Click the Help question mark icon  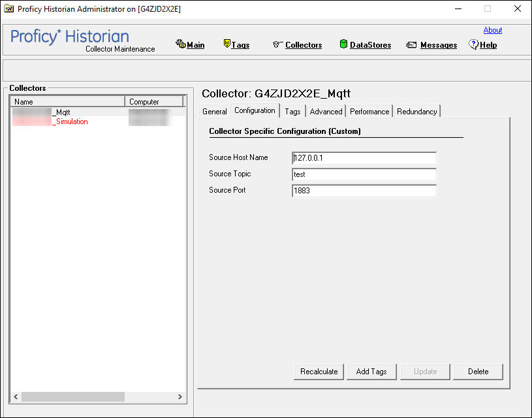(x=474, y=44)
